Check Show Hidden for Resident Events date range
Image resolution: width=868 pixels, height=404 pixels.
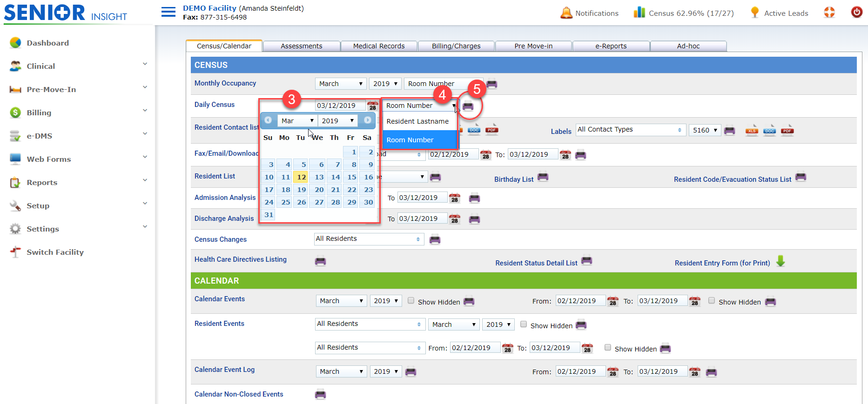pyautogui.click(x=608, y=348)
